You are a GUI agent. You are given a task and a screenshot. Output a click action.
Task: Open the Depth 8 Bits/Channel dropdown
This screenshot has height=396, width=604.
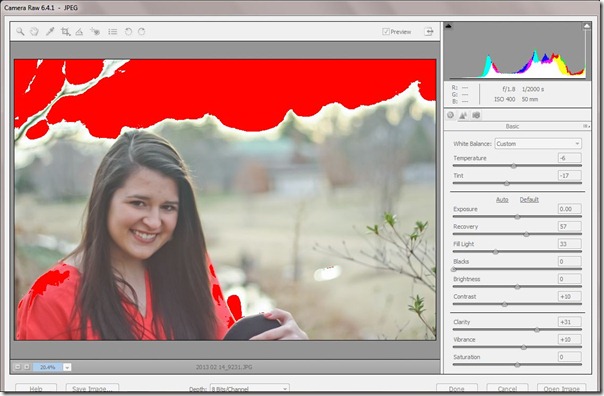tap(249, 389)
